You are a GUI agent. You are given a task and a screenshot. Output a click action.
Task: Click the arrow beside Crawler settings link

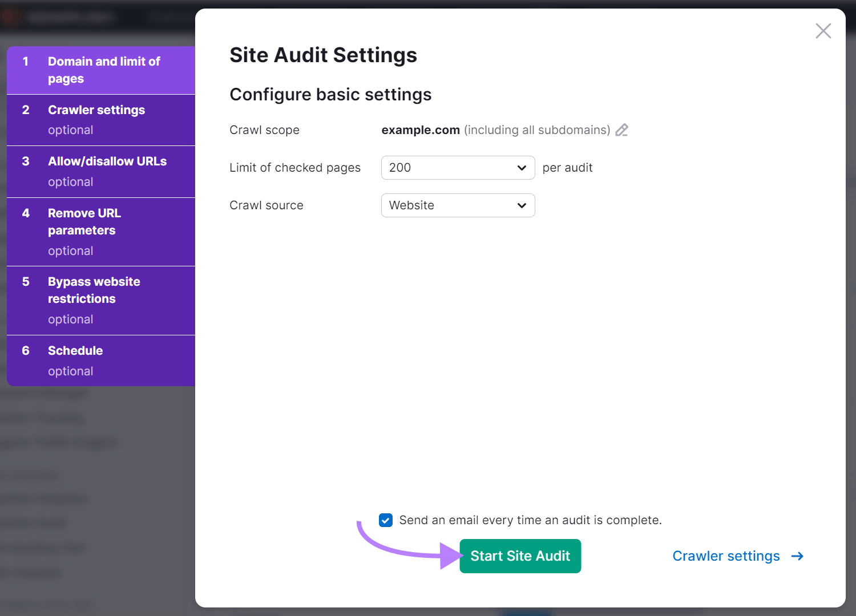[x=797, y=556]
